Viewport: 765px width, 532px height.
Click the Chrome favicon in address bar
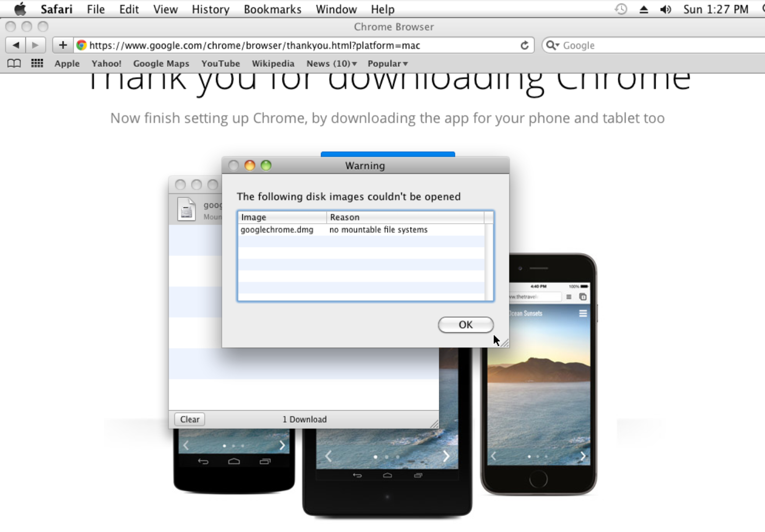pos(81,45)
